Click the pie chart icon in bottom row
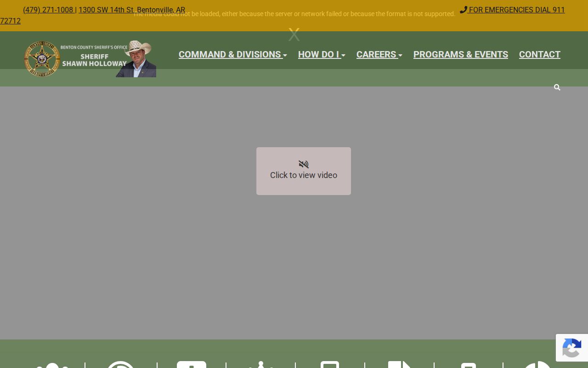588x368 pixels. [x=537, y=365]
